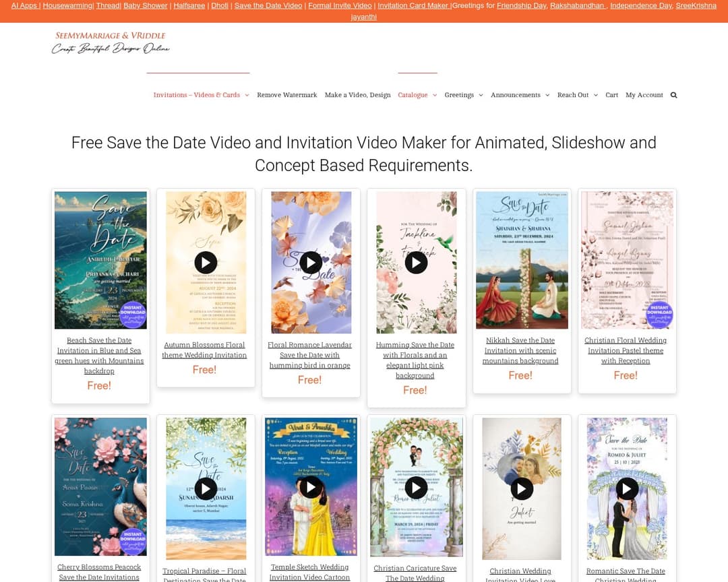Go to Remove Watermark page
The image size is (728, 582).
coord(286,95)
